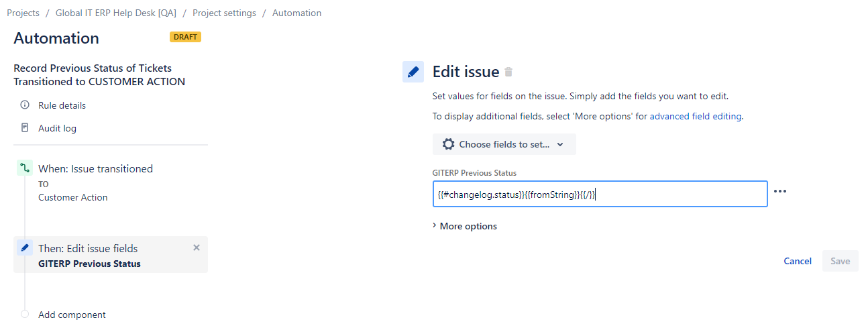868x330 pixels.
Task: Click the GITERP Previous Status input field
Action: (x=600, y=194)
